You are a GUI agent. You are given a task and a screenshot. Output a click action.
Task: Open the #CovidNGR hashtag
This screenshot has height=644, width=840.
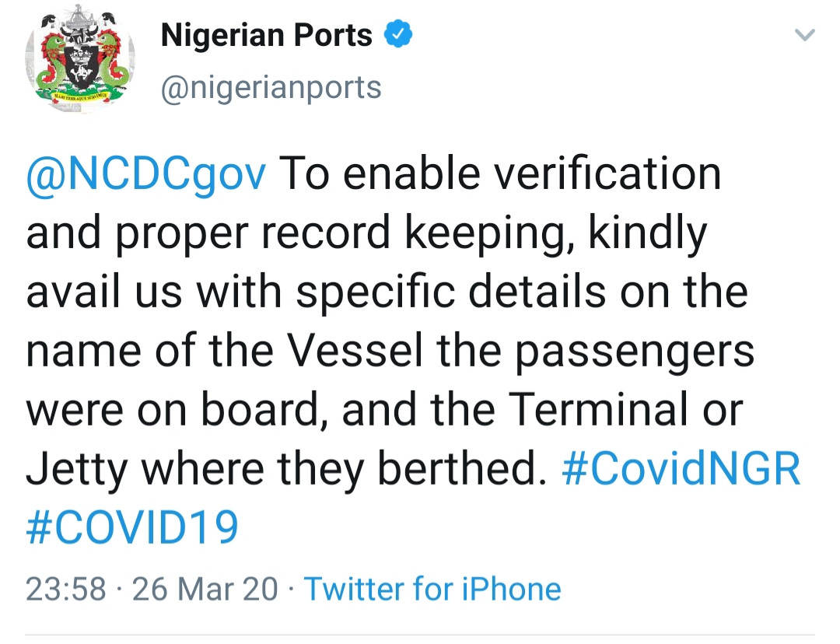click(x=681, y=469)
